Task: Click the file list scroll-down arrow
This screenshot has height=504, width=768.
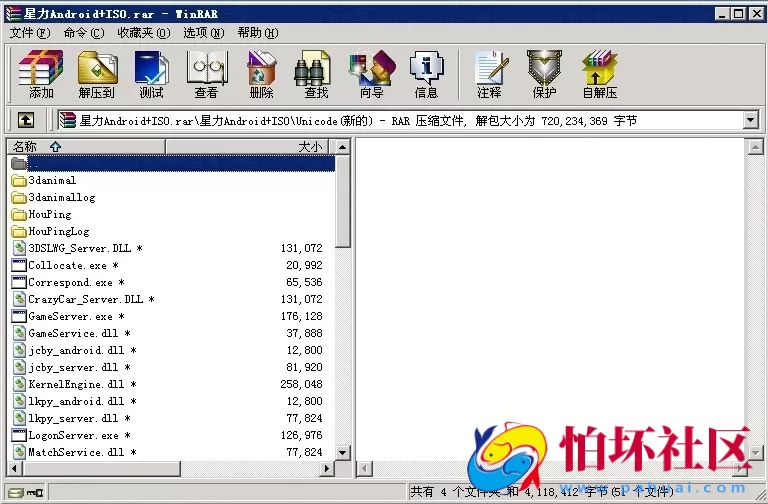Action: click(x=343, y=453)
